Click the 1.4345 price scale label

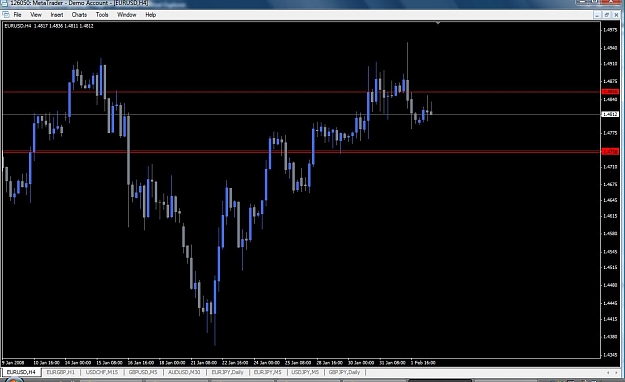point(611,355)
